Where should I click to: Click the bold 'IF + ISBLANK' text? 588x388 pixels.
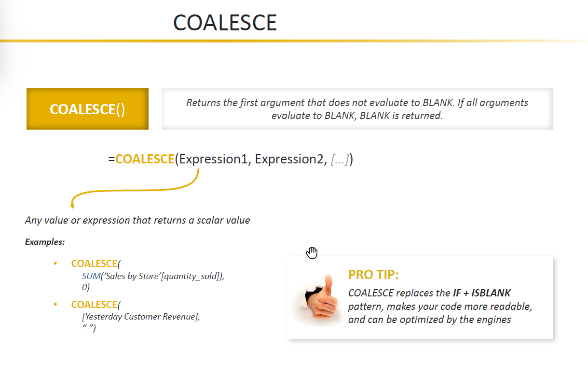pos(481,293)
